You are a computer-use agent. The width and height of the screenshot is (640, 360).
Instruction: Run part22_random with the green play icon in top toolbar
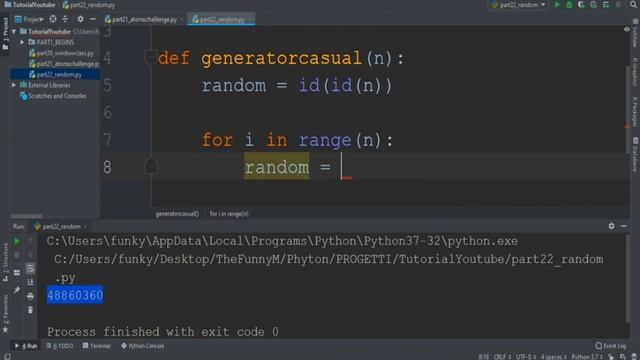(x=557, y=5)
